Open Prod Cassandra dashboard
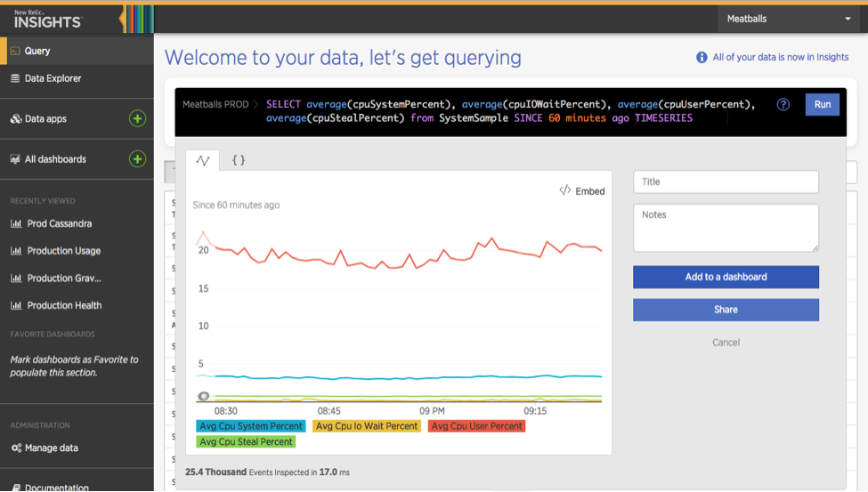The height and width of the screenshot is (492, 868). coord(60,223)
